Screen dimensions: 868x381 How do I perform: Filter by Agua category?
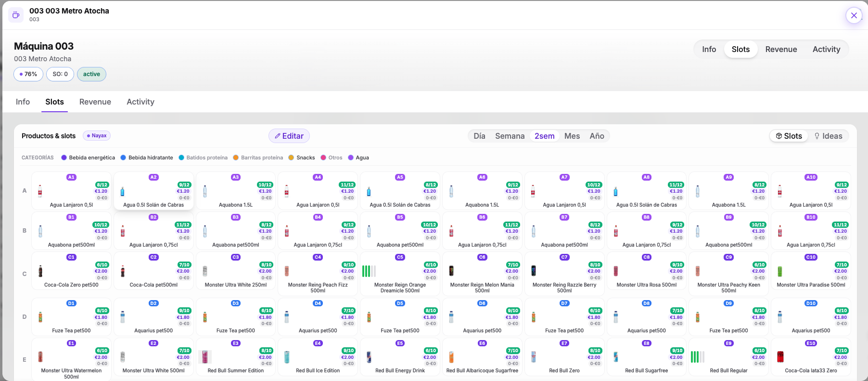[358, 158]
